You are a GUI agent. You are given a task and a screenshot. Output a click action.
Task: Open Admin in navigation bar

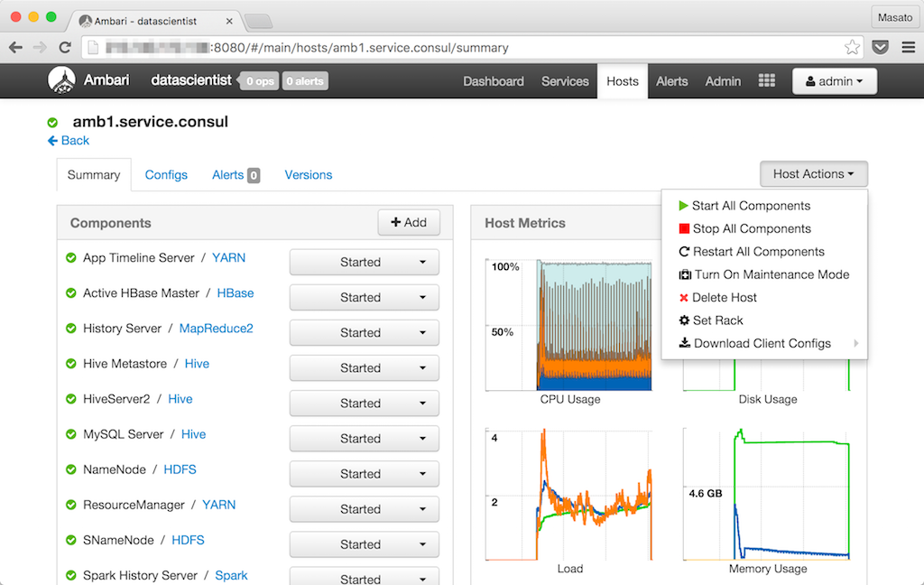[x=723, y=81]
